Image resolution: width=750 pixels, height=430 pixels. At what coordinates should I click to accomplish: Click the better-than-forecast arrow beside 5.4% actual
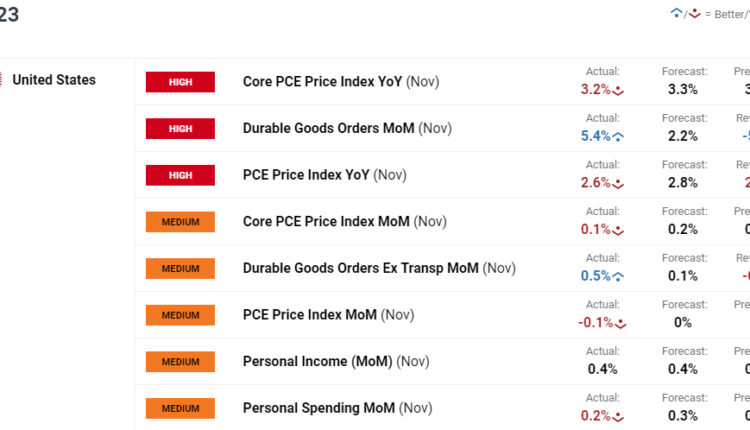(x=619, y=137)
